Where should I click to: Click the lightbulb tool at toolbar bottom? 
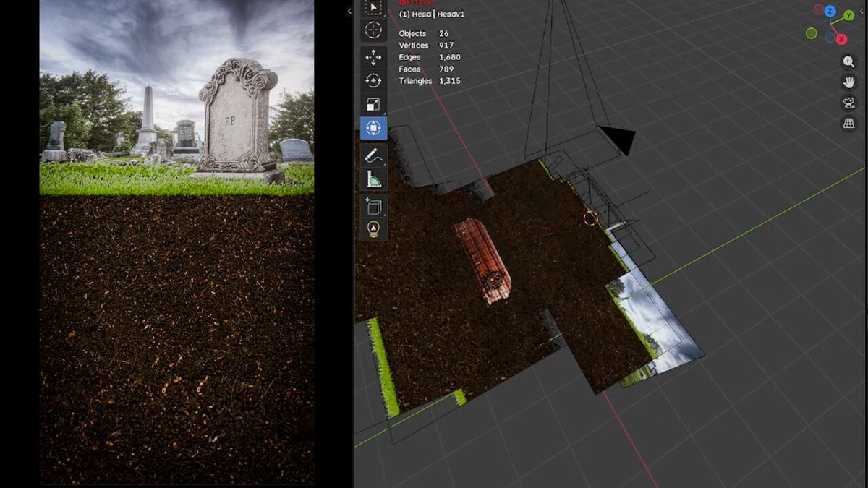tap(373, 229)
